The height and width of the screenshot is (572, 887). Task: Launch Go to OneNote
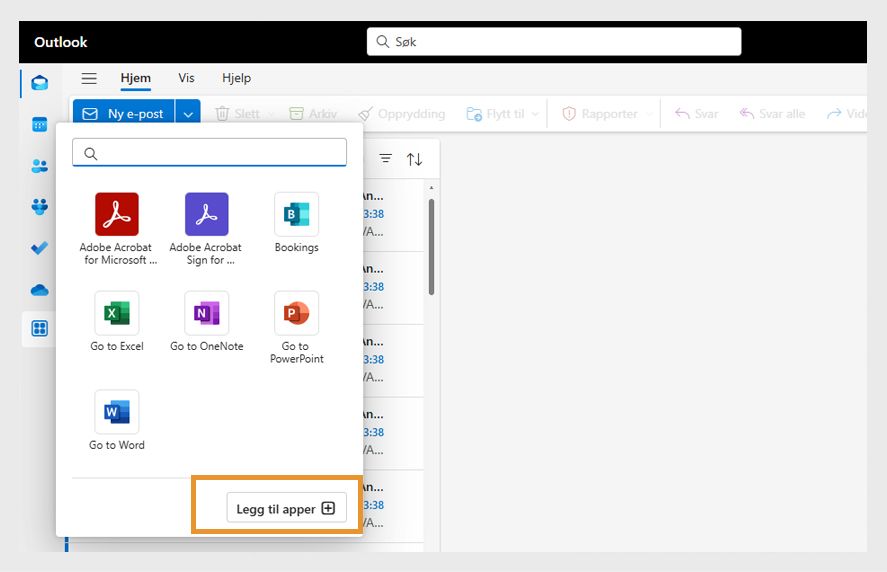point(206,321)
